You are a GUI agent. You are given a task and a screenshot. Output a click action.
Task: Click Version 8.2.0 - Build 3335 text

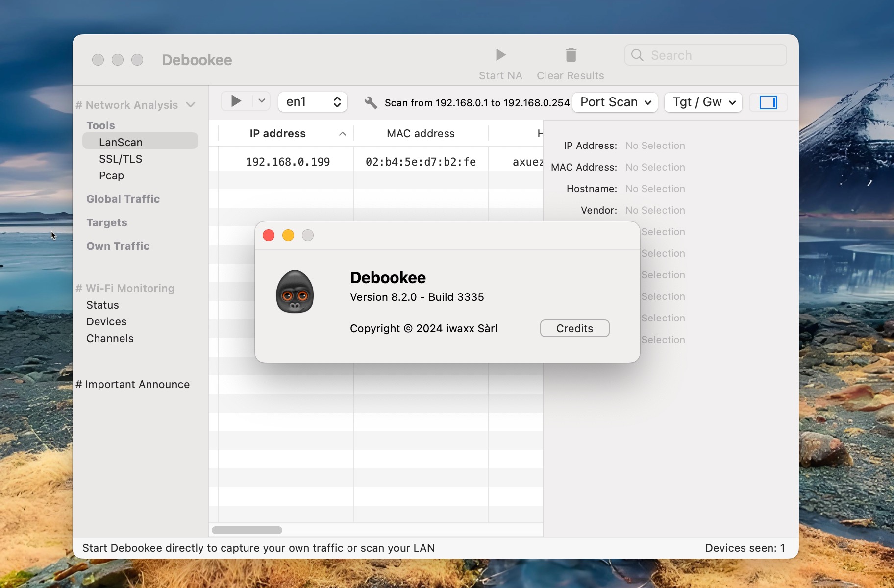(x=417, y=297)
